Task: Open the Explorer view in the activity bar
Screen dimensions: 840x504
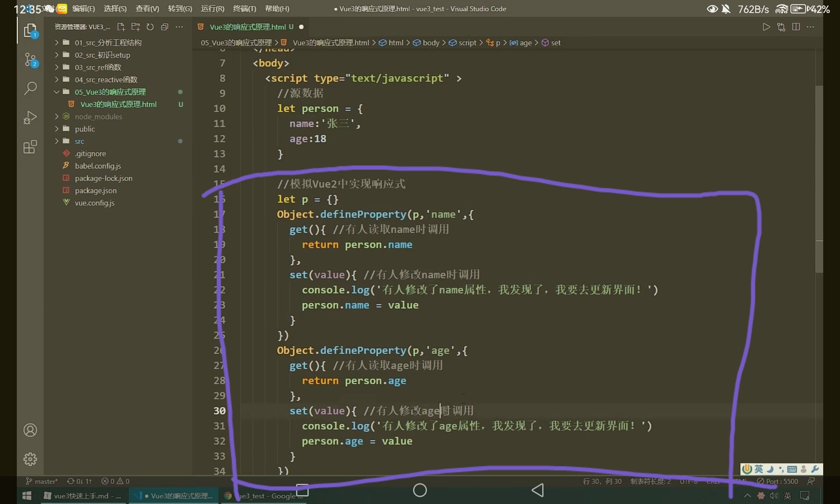Action: tap(30, 31)
